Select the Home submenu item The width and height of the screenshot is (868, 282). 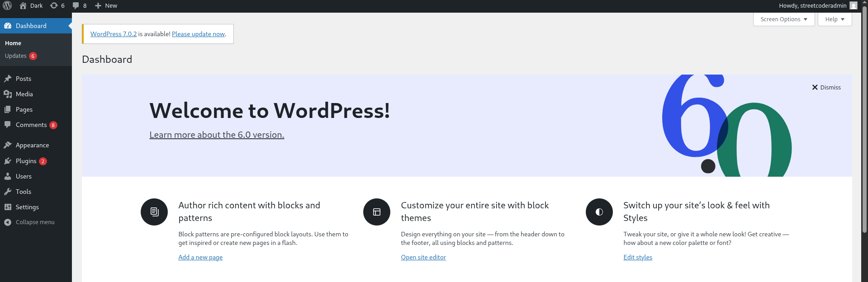tap(13, 43)
